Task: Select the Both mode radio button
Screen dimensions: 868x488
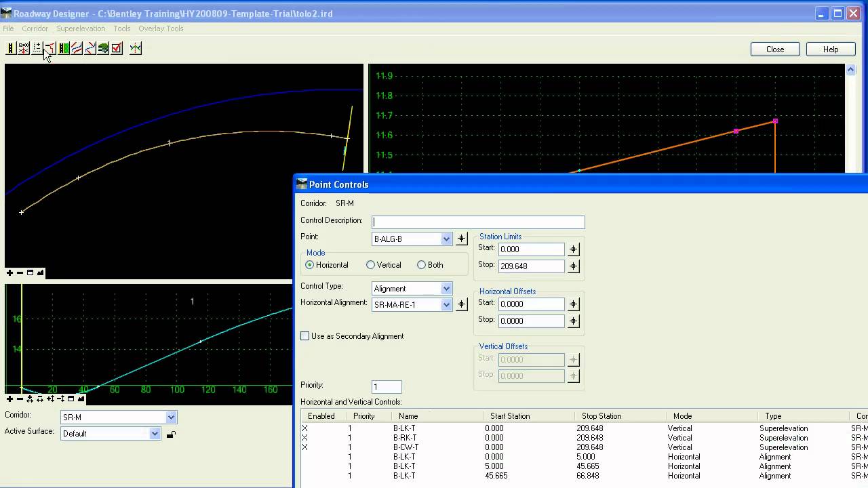Action: pos(422,265)
